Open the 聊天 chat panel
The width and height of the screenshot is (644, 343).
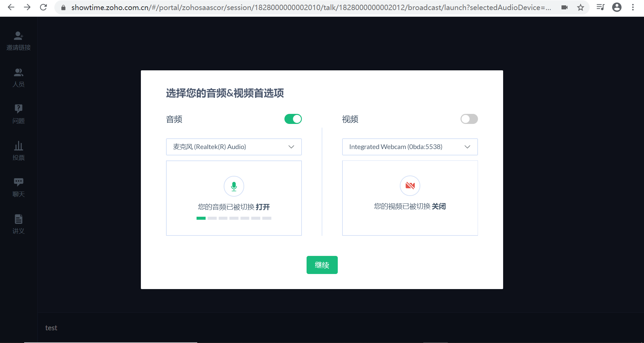(18, 187)
